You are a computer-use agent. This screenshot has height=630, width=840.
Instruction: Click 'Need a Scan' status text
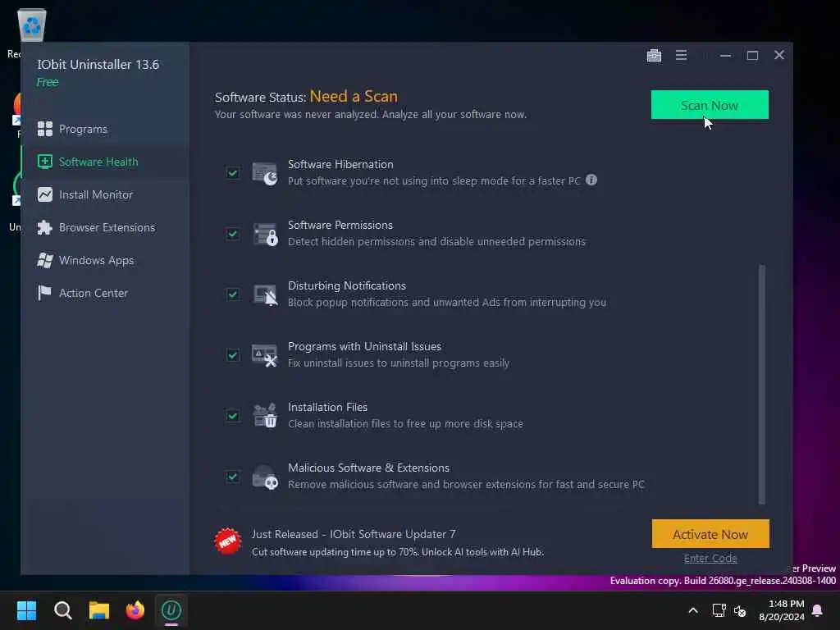354,97
